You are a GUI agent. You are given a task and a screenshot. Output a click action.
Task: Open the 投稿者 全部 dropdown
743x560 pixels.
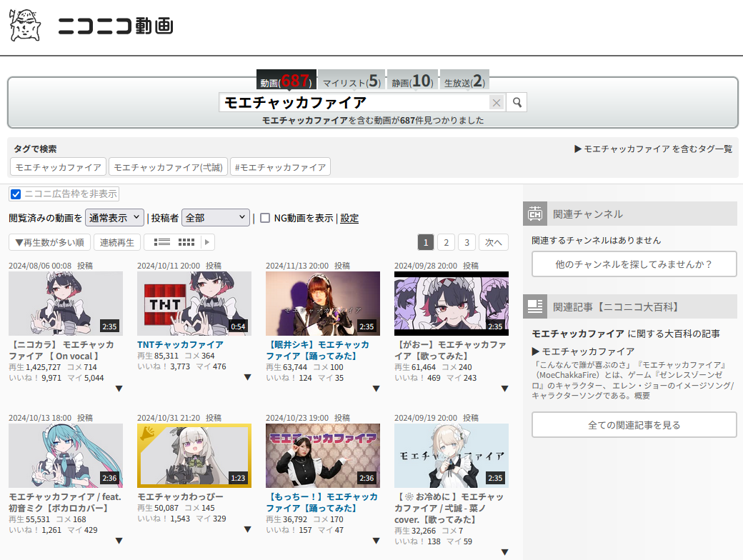216,217
